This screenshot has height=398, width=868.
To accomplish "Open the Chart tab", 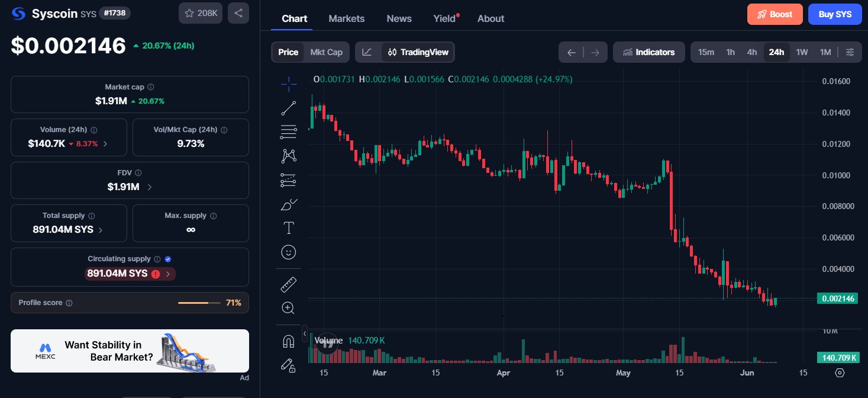I will [295, 18].
